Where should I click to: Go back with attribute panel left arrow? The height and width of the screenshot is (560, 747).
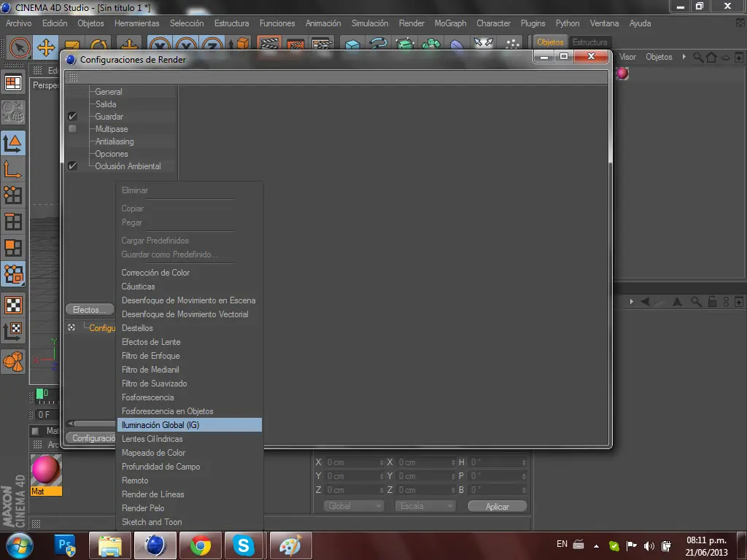[645, 301]
